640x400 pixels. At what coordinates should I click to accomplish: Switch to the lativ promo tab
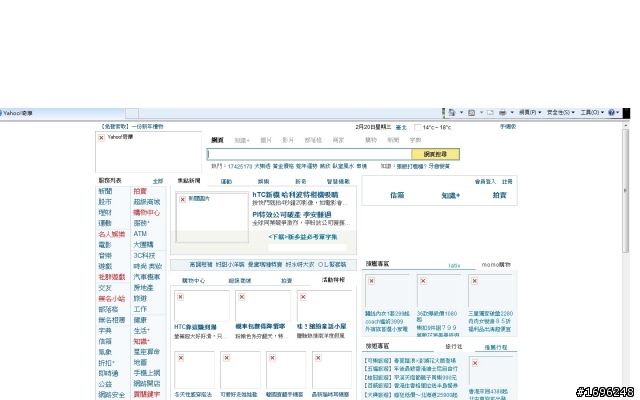click(454, 265)
